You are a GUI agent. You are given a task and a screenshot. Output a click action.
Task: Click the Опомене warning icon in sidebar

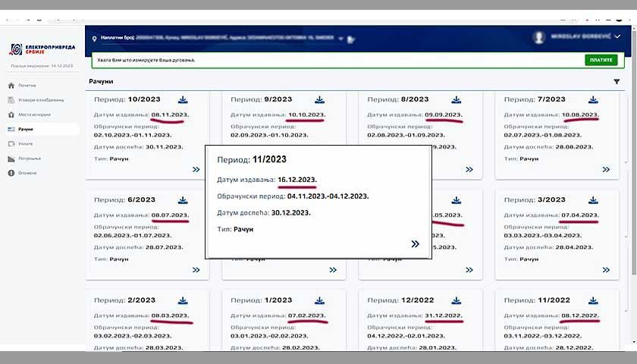(x=11, y=173)
